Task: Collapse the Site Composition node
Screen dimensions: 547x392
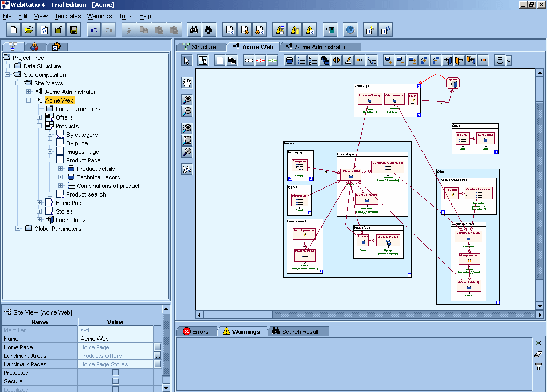Action: tap(7, 74)
